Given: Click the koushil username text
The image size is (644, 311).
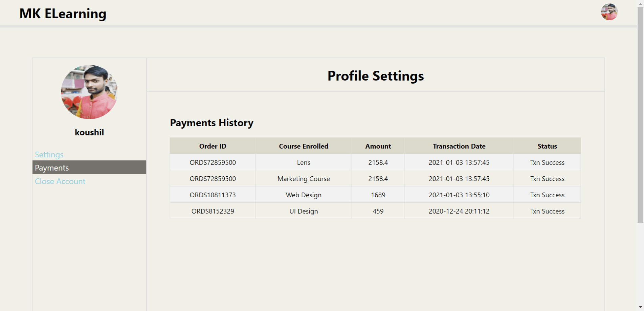Looking at the screenshot, I should 89,132.
